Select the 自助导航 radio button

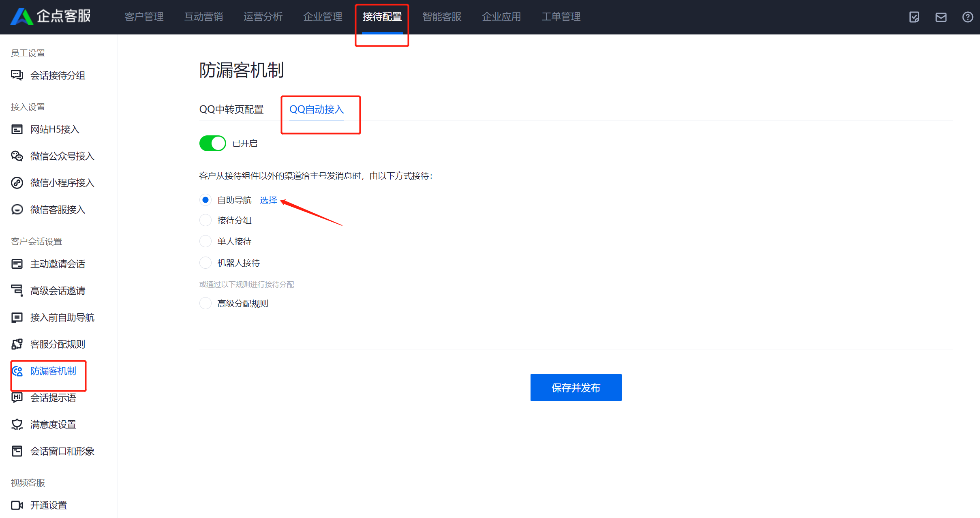point(205,200)
